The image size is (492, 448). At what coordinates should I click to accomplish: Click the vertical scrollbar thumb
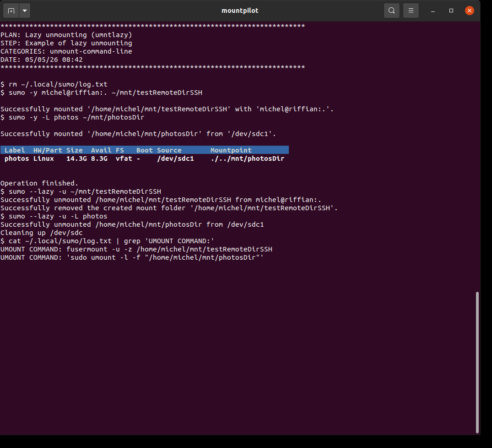click(x=477, y=362)
